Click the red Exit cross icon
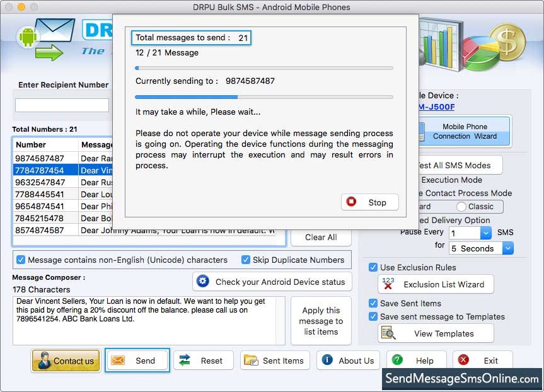 [463, 360]
